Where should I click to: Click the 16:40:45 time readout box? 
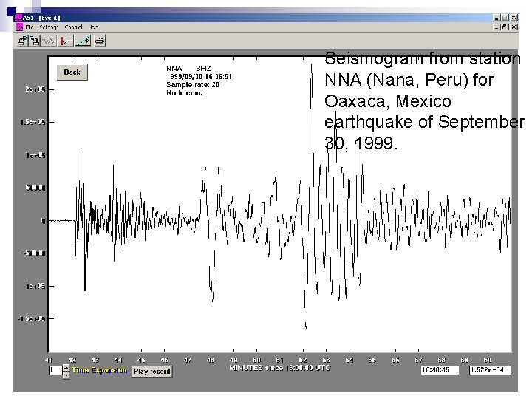440,370
